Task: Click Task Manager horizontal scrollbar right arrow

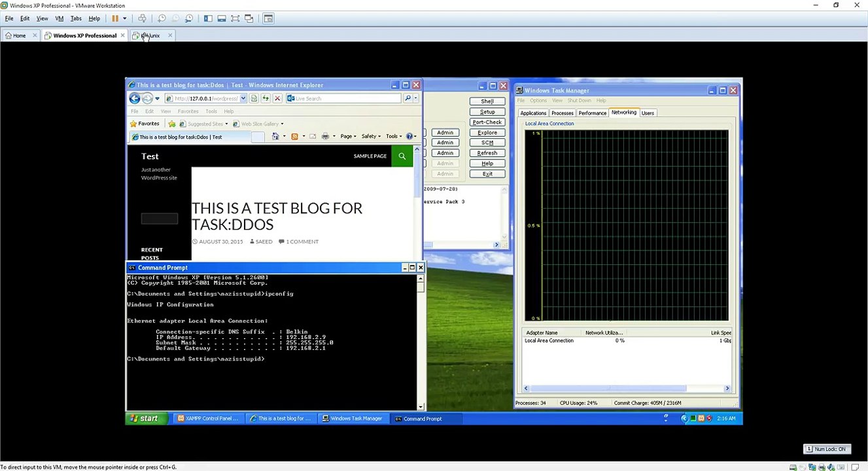Action: 727,389
